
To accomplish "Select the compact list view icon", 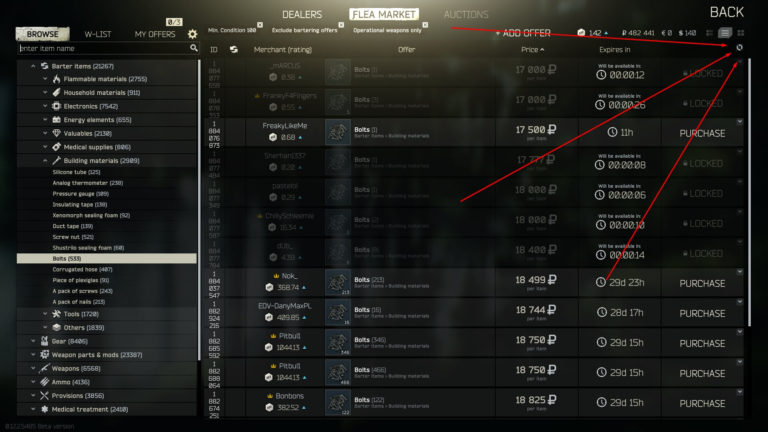I will (x=709, y=33).
